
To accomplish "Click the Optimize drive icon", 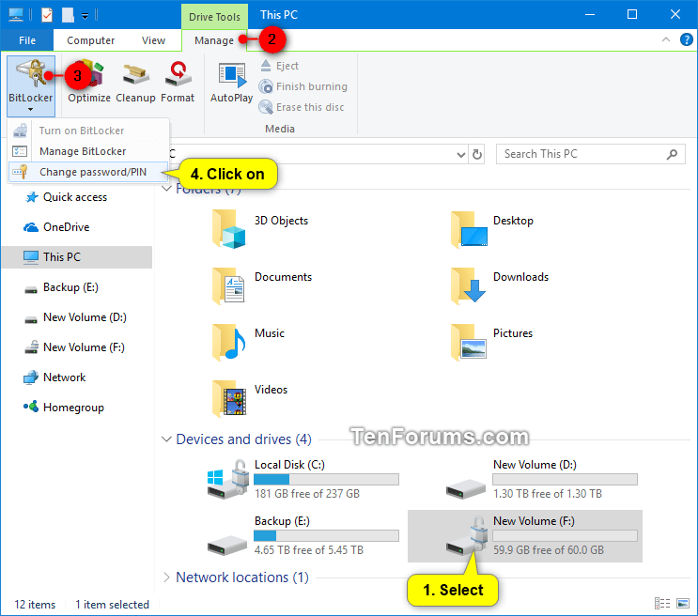I will click(89, 82).
